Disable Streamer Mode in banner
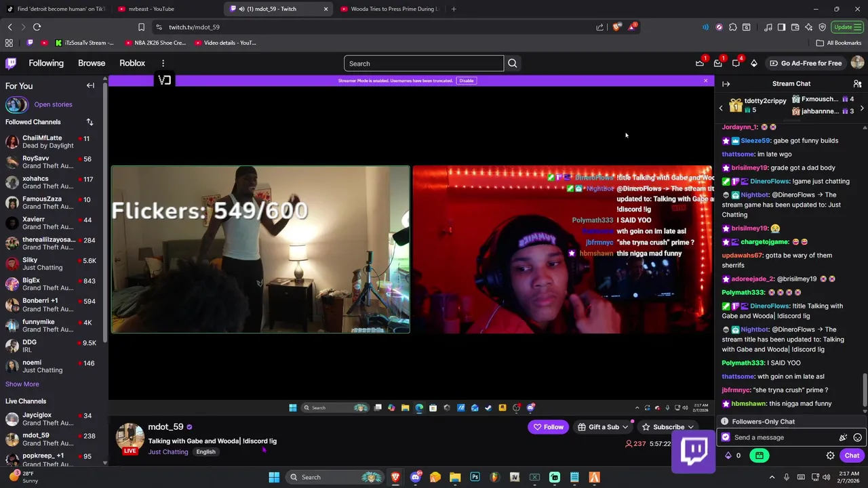 tap(466, 81)
